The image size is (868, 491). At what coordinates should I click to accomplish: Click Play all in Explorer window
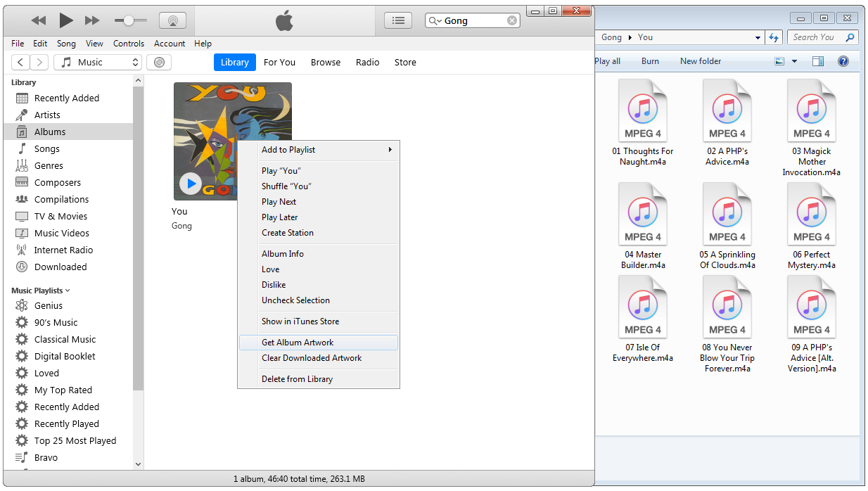coord(608,61)
